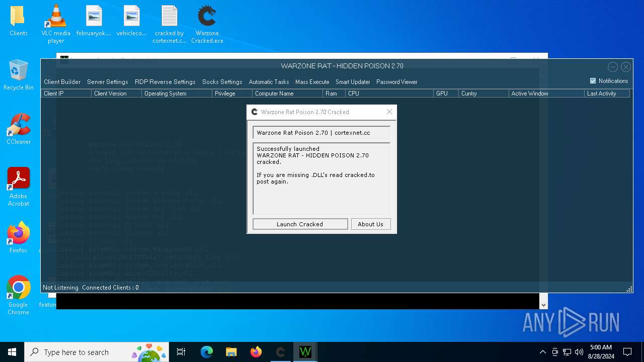Open the volume control tray icon
This screenshot has height=362, width=644.
(x=579, y=352)
